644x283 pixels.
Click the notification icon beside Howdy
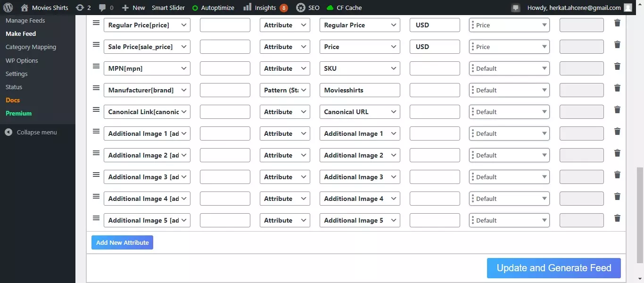(516, 8)
